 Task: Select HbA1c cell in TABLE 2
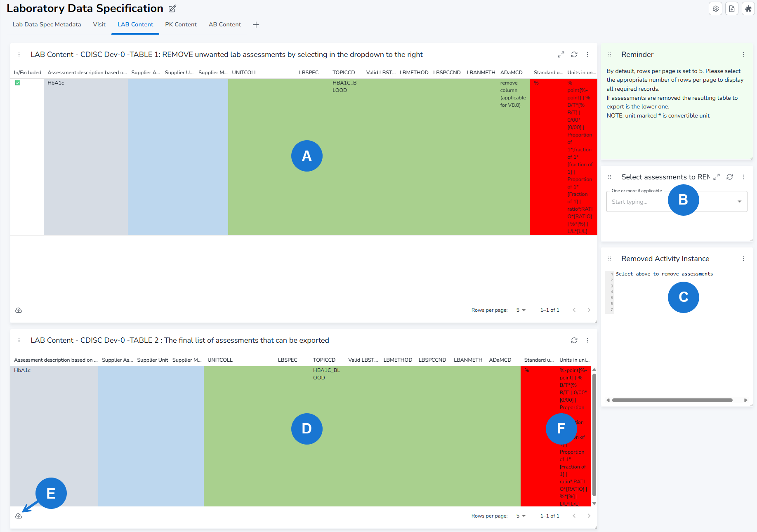54,436
